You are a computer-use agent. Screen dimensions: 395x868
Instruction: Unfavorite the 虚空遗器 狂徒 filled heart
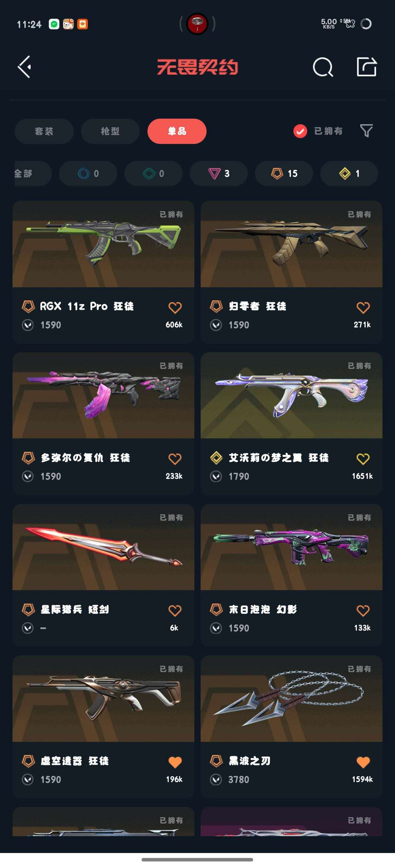(x=175, y=762)
